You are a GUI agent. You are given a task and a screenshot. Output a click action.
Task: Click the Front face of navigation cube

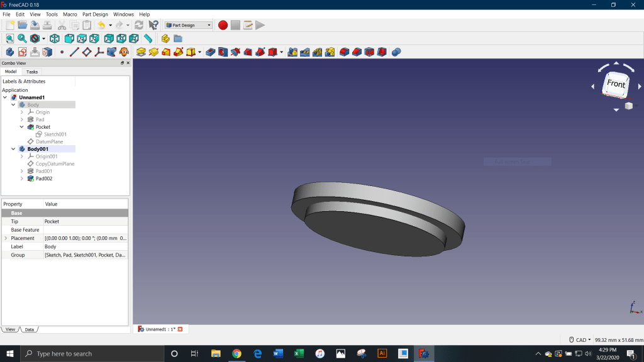click(x=616, y=84)
